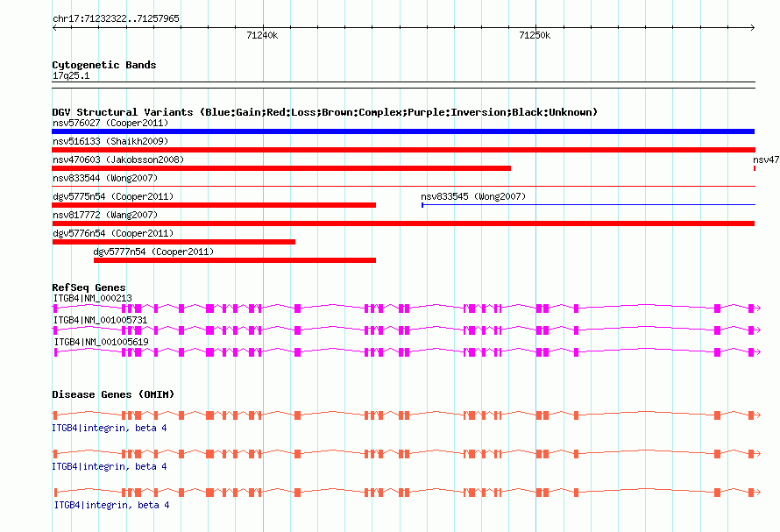Click the chr17:71232322..71257965 coordinate label
The height and width of the screenshot is (532, 780).
tap(116, 18)
